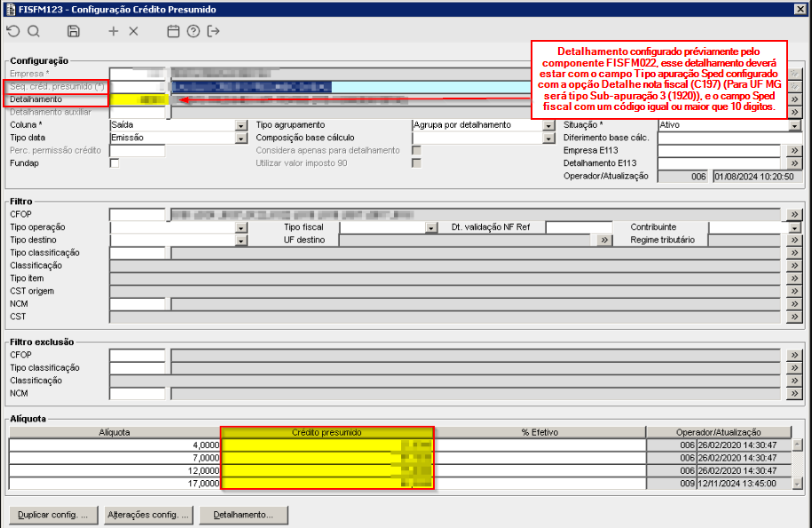Click the Filtro exclusão CFOP code input
Viewport: 812px width, 528px height.
[138, 355]
